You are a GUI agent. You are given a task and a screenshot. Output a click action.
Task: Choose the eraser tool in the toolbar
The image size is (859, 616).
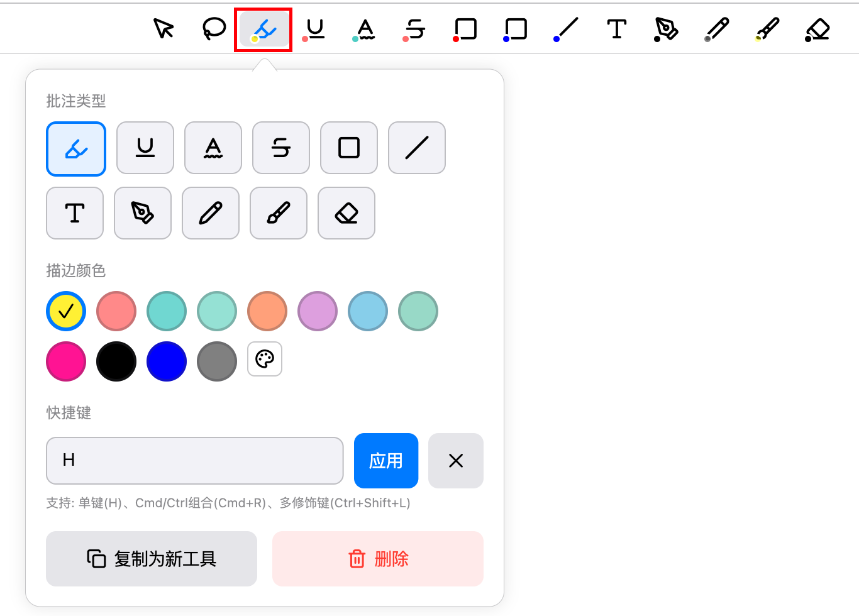coord(816,28)
